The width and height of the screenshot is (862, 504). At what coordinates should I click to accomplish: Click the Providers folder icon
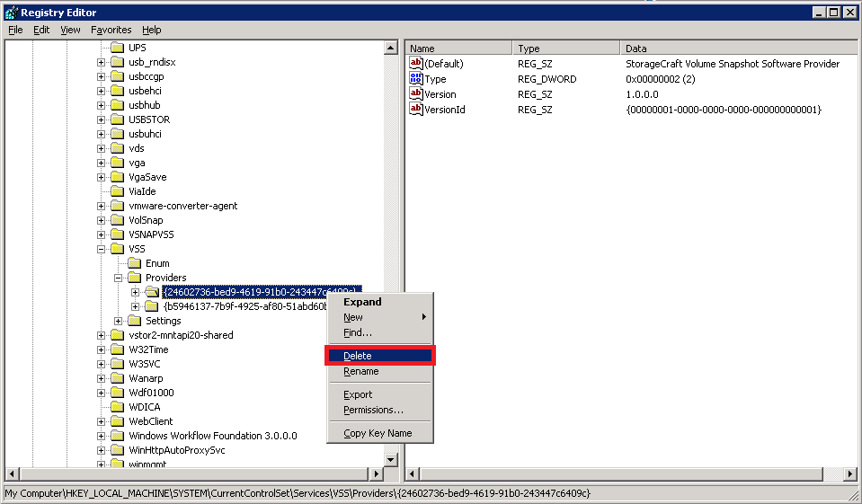pos(134,277)
